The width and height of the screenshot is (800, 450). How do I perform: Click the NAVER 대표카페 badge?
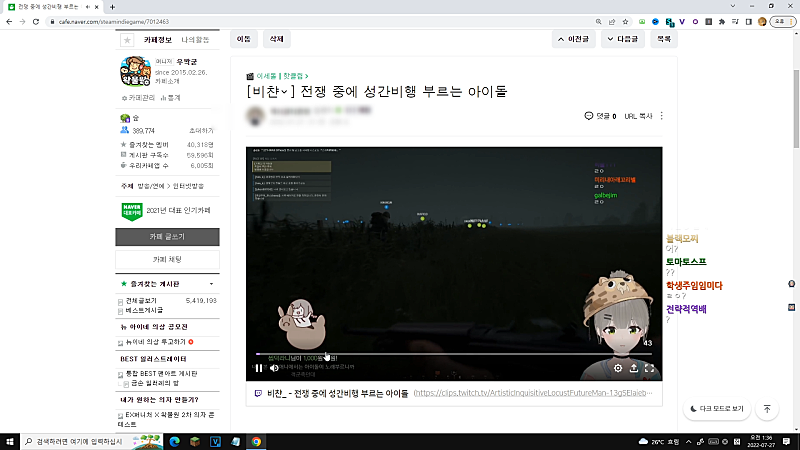pyautogui.click(x=132, y=211)
